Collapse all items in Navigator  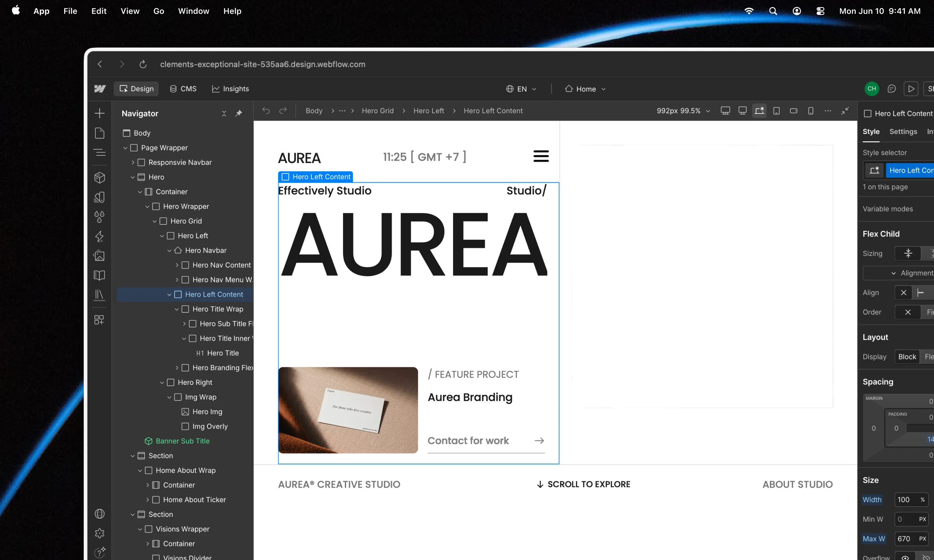coord(224,113)
